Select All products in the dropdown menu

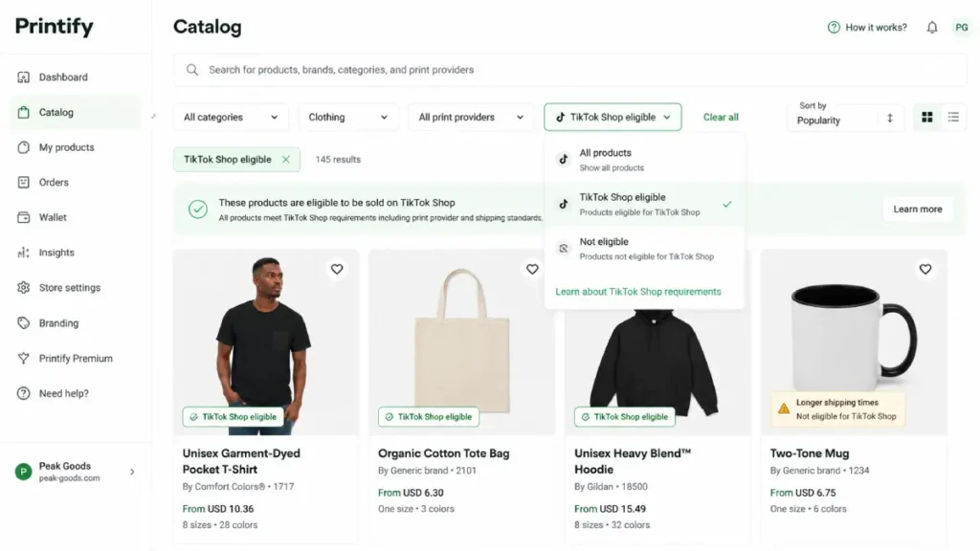644,160
